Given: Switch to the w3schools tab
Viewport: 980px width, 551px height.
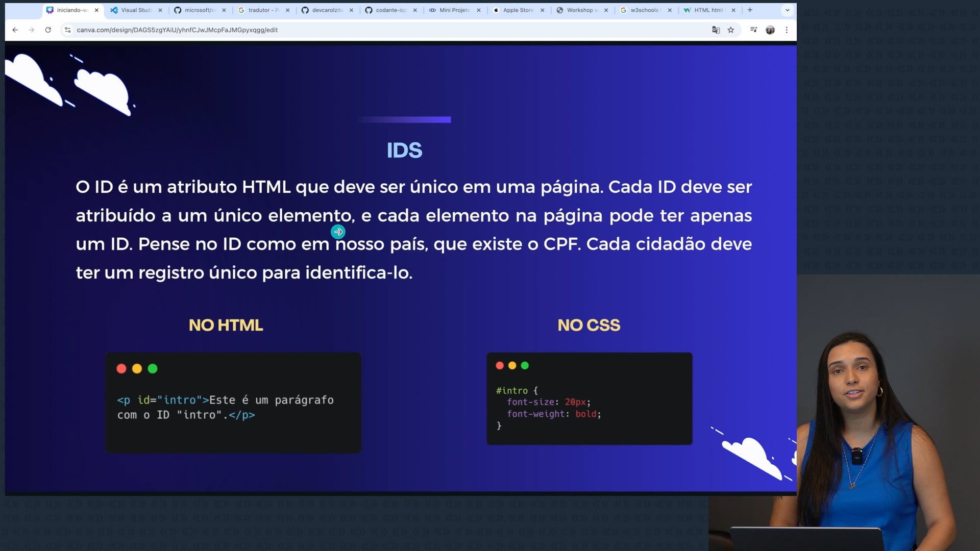Looking at the screenshot, I should (644, 10).
